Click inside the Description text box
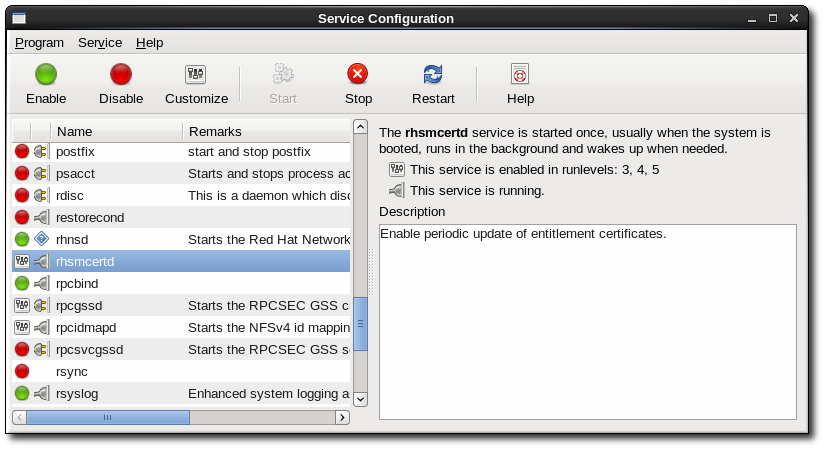824x449 pixels. point(588,322)
